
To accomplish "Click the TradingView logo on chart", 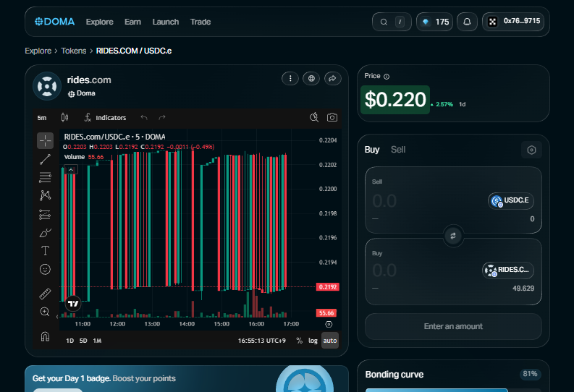I will [x=73, y=304].
